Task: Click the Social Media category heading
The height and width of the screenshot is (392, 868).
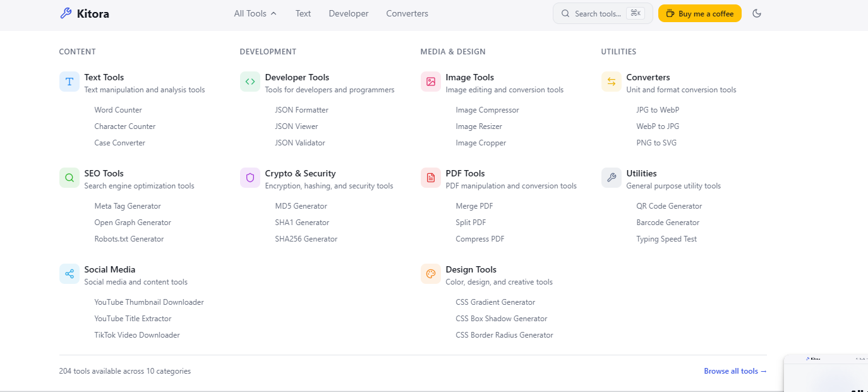Action: coord(110,269)
